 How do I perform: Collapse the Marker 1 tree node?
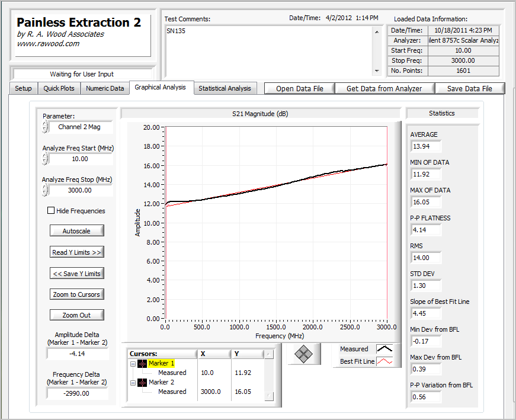133,364
